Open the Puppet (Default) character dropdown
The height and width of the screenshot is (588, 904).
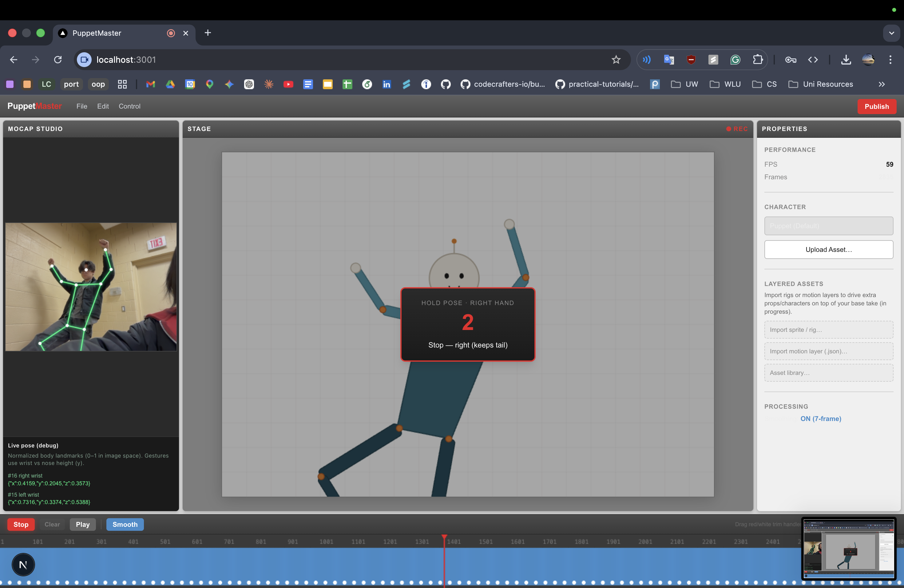(828, 226)
